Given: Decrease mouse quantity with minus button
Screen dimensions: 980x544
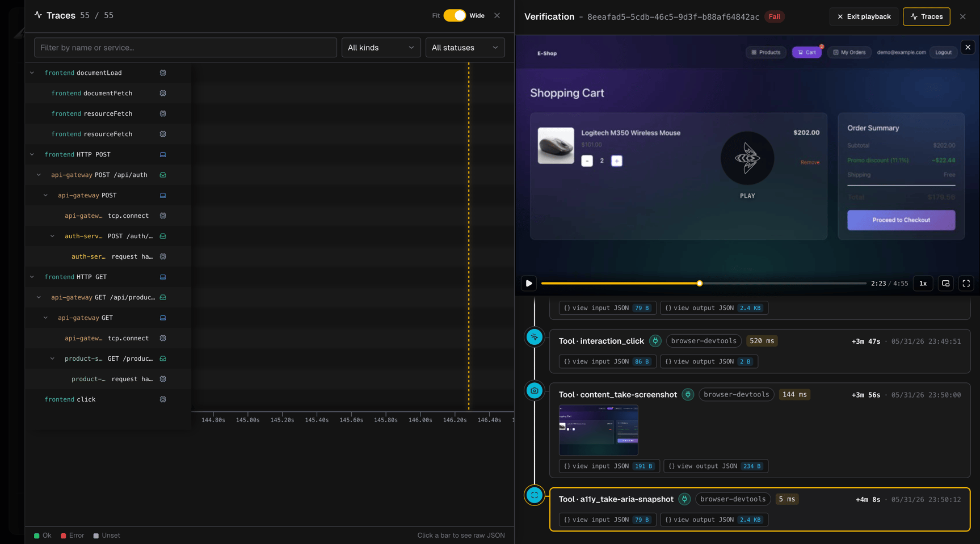Looking at the screenshot, I should click(x=587, y=161).
